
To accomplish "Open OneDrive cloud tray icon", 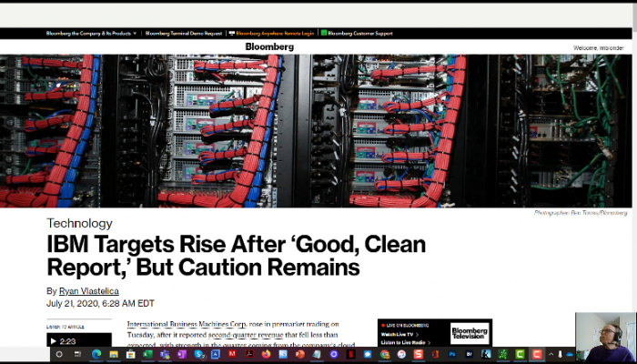I will (x=570, y=354).
